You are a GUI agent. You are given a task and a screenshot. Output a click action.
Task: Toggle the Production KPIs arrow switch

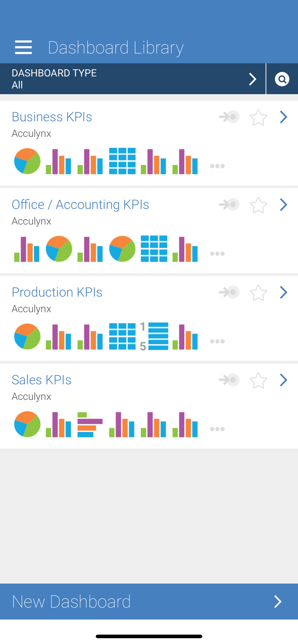(x=229, y=292)
